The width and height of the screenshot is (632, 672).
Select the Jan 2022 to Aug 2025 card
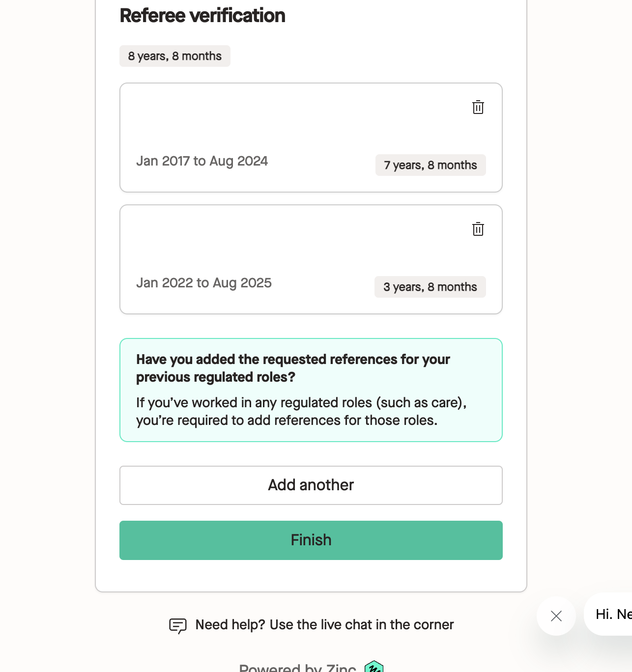coord(311,259)
